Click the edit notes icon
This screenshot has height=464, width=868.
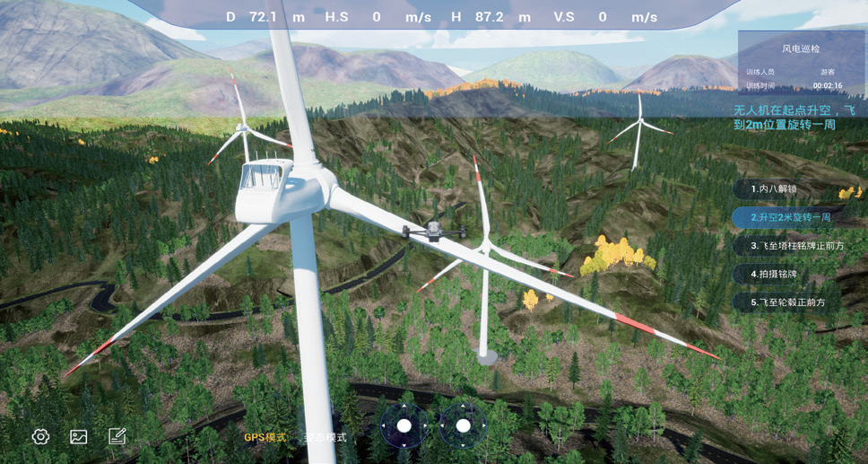point(117,436)
